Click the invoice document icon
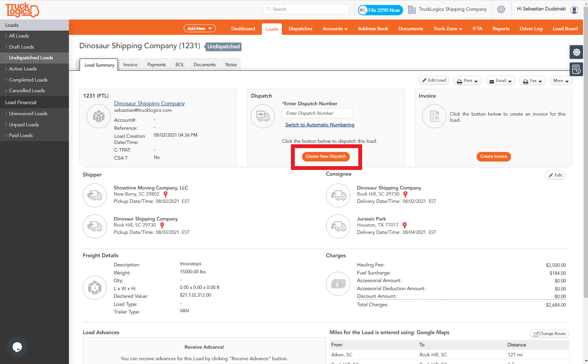The height and width of the screenshot is (364, 588). point(434,116)
